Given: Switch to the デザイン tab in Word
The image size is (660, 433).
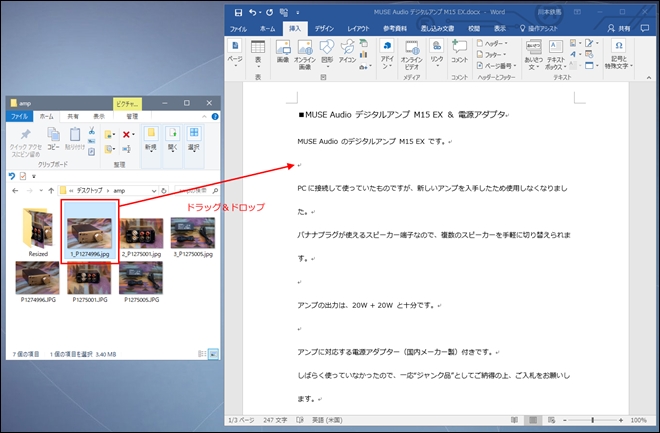Looking at the screenshot, I should coord(325,29).
